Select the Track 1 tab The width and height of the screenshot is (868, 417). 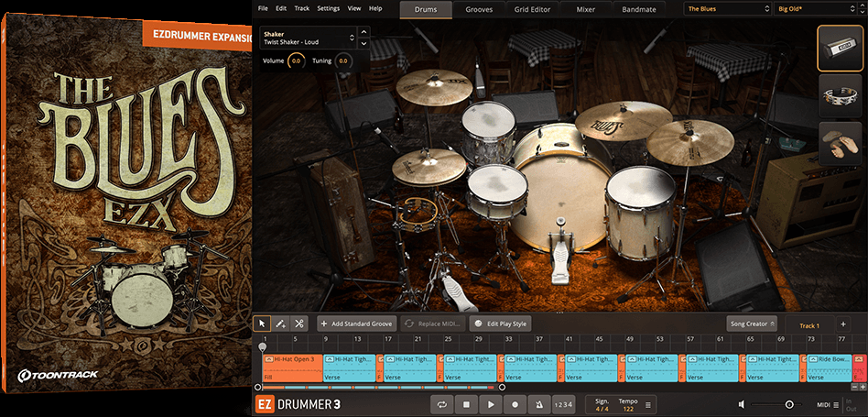point(809,325)
